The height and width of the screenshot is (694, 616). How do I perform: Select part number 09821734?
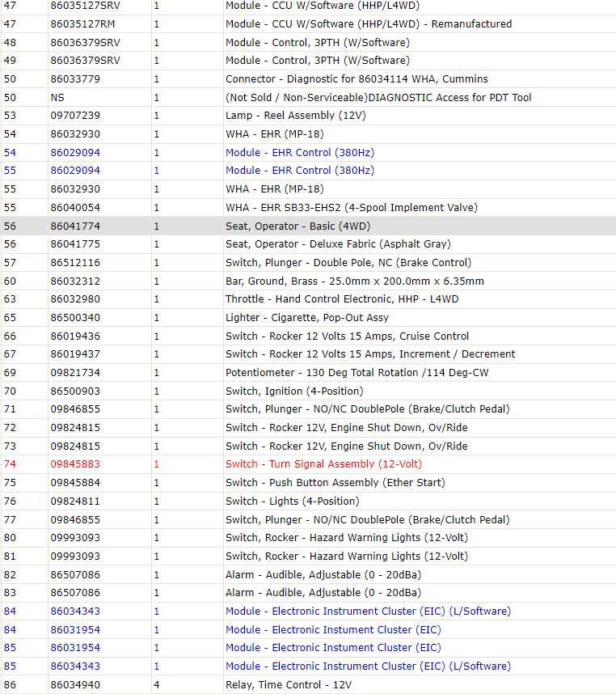(x=75, y=373)
